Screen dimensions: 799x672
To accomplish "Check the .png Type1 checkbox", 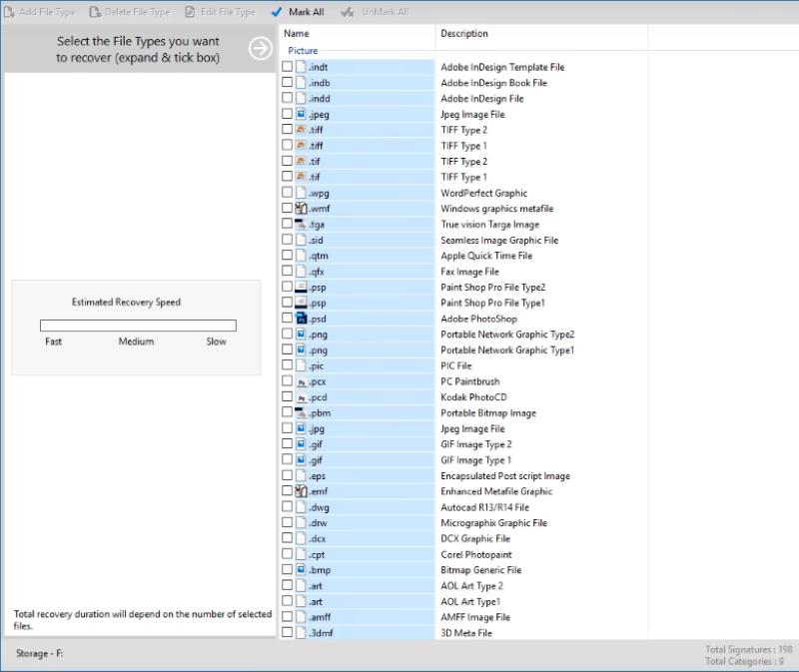I will pos(287,349).
